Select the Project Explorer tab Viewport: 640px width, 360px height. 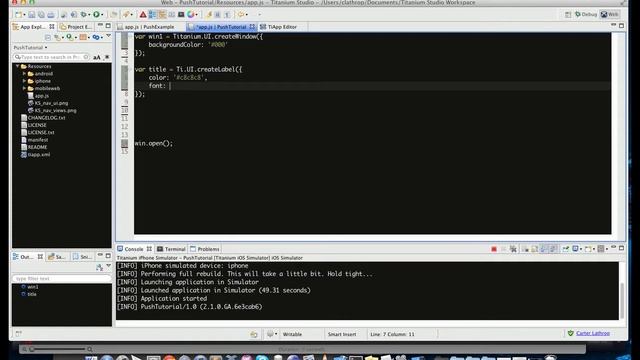(x=76, y=27)
